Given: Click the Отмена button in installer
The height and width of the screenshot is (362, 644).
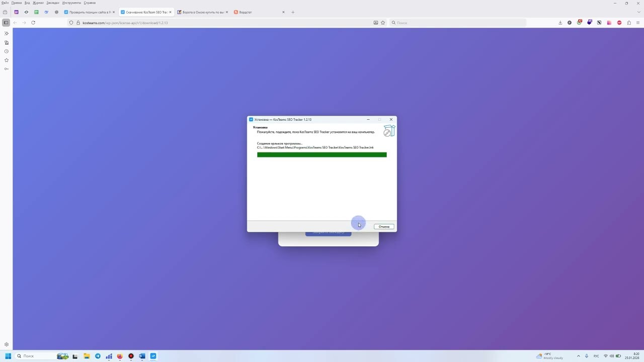Looking at the screenshot, I should [384, 227].
